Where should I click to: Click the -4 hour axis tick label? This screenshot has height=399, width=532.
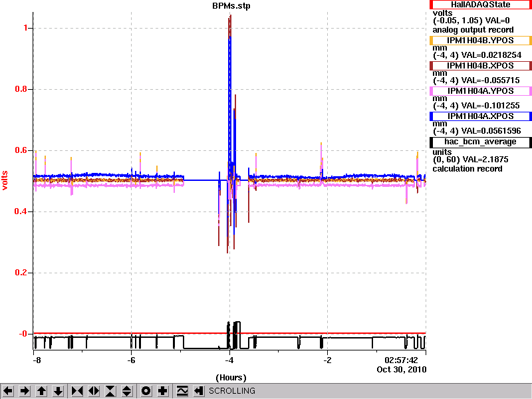229,360
